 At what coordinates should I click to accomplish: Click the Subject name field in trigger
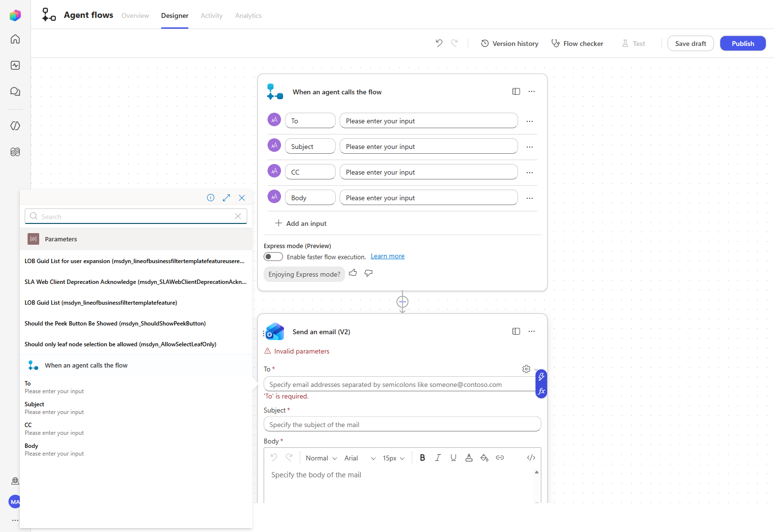(310, 146)
